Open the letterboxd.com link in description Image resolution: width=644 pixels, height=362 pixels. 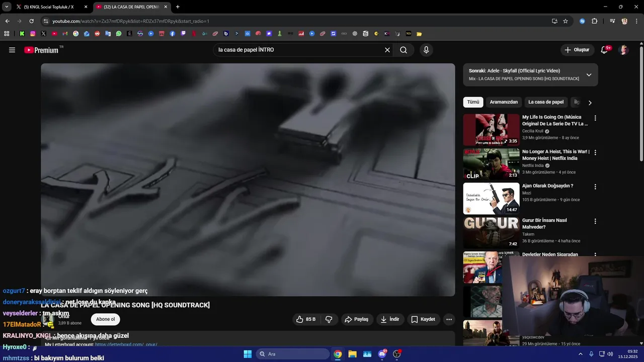point(126,344)
